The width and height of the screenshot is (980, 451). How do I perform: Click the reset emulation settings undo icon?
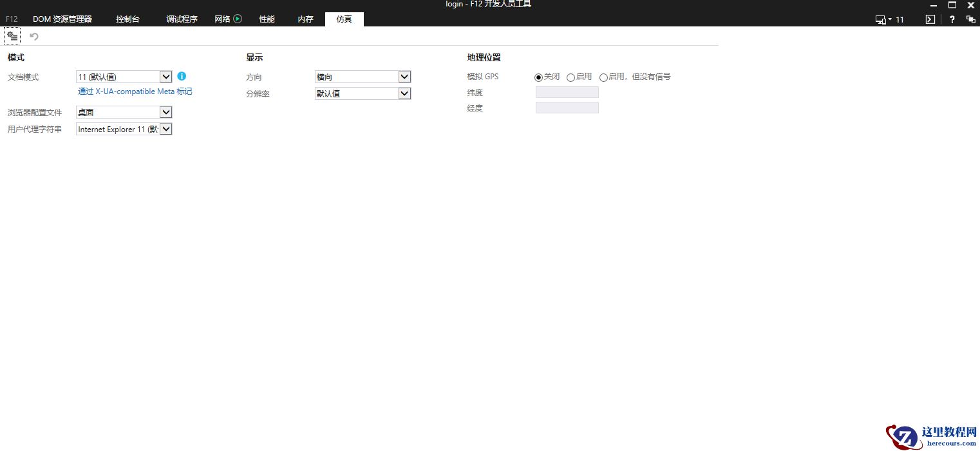33,36
